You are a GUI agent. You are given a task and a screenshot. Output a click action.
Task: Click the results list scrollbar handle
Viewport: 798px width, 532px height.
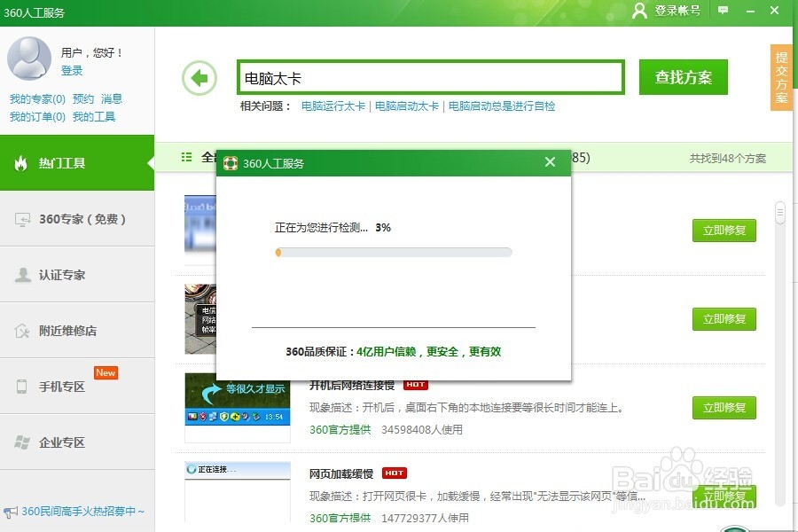tap(779, 213)
